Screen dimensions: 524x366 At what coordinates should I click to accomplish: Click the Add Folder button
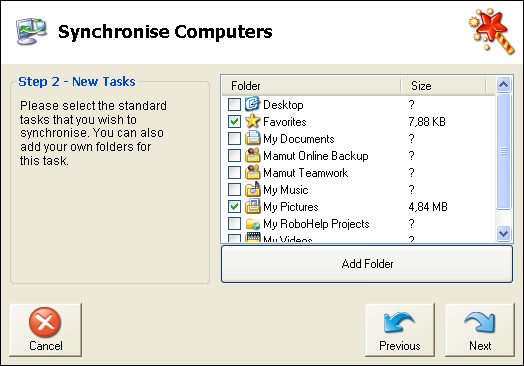point(367,264)
